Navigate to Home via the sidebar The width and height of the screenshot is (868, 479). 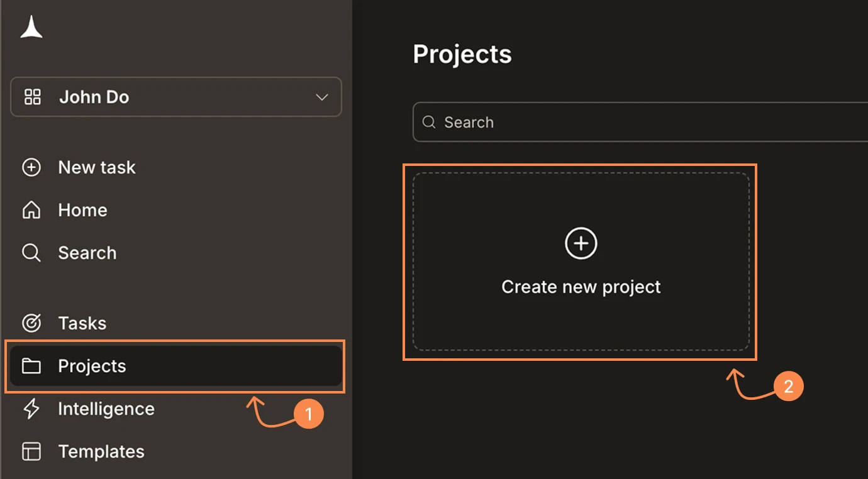[82, 210]
